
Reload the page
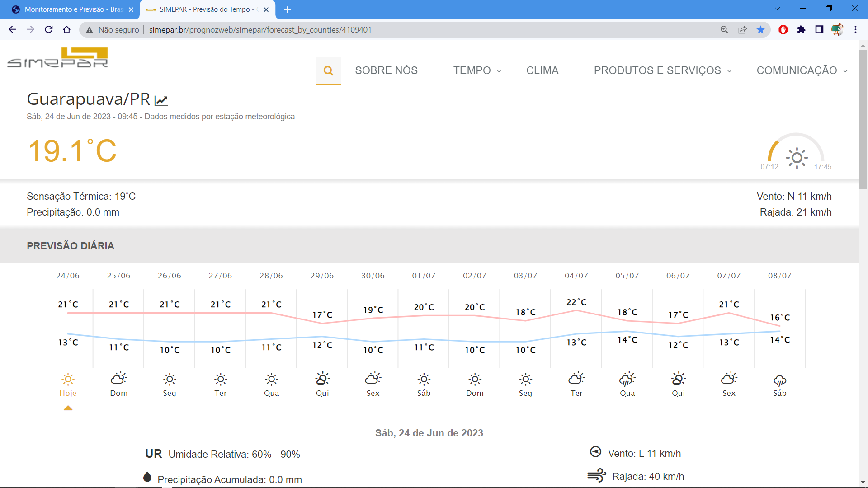pos(49,30)
